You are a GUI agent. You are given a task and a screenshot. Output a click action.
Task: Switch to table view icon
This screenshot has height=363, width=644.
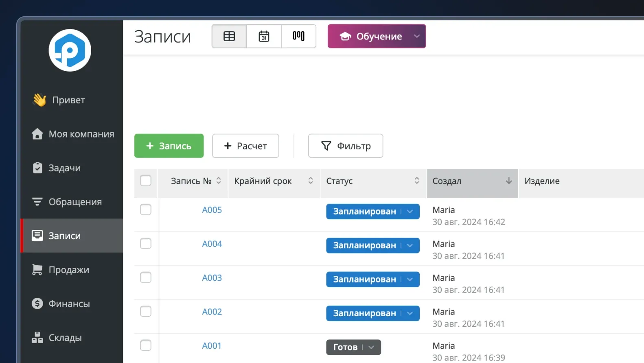pyautogui.click(x=229, y=36)
